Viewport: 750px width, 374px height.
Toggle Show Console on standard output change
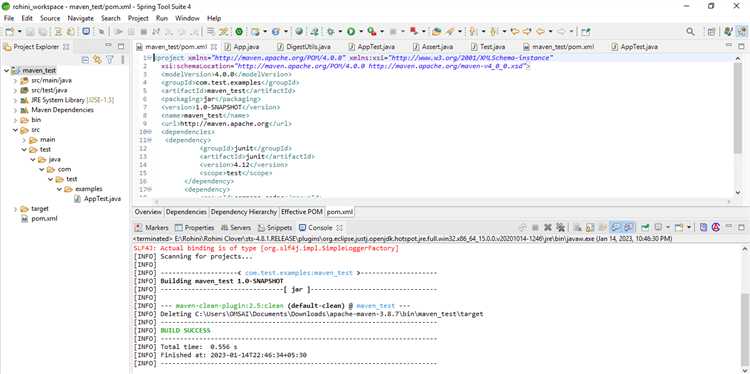coord(616,228)
